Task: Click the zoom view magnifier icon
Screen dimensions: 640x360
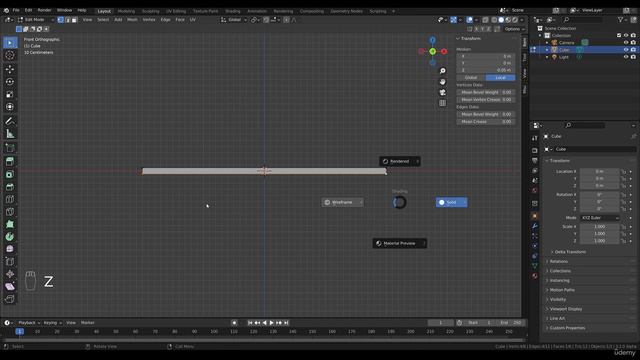Action: pos(442,71)
